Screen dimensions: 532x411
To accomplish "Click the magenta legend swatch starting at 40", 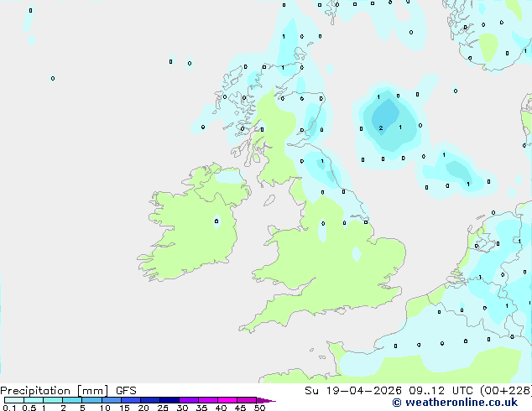I will 227,400.
